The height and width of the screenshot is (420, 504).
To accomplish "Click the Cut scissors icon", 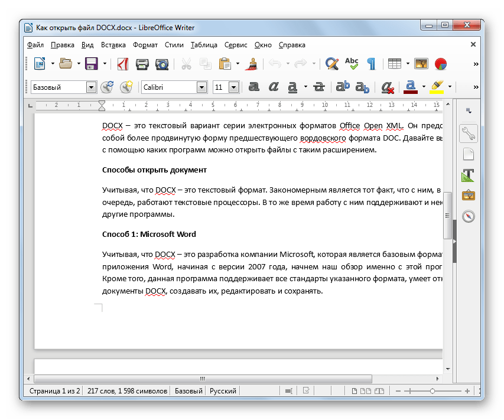I will 186,64.
